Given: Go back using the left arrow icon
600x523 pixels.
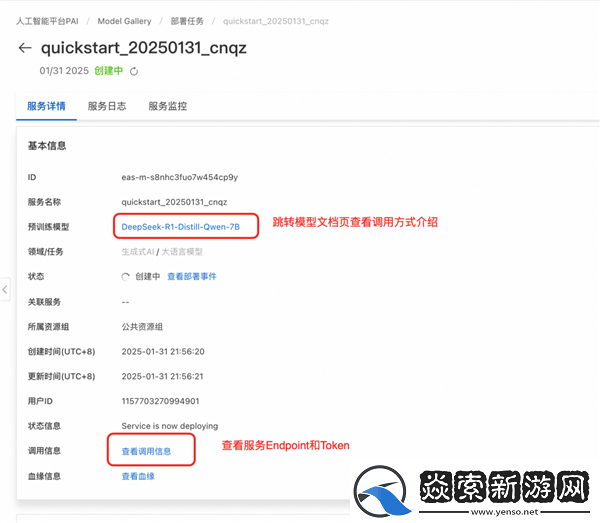Looking at the screenshot, I should 25,48.
